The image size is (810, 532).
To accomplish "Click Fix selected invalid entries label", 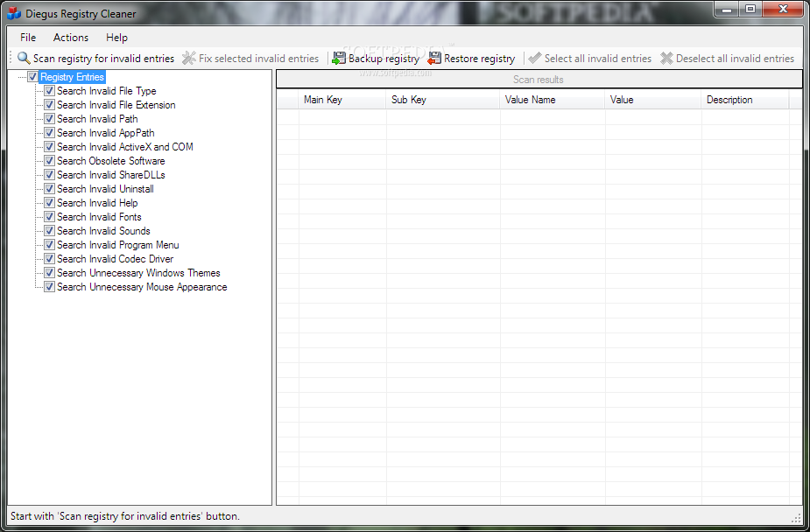I will (x=259, y=59).
